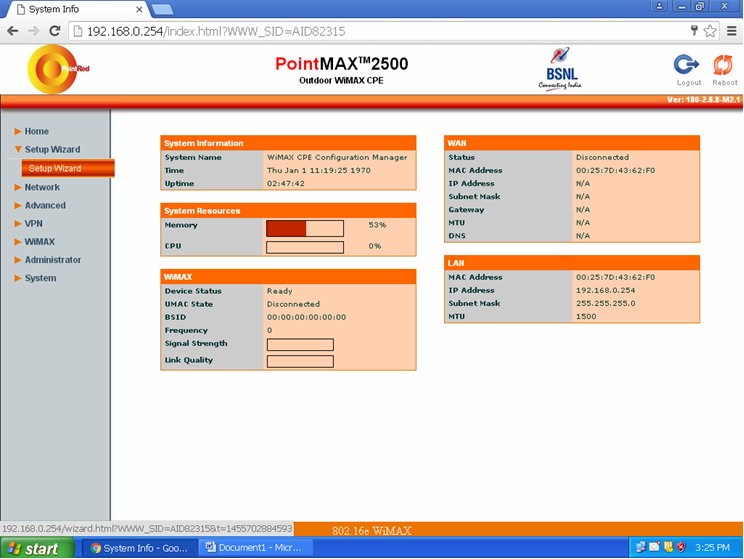Screen dimensions: 744x559
Task: Click the LAN panel header
Action: point(572,263)
